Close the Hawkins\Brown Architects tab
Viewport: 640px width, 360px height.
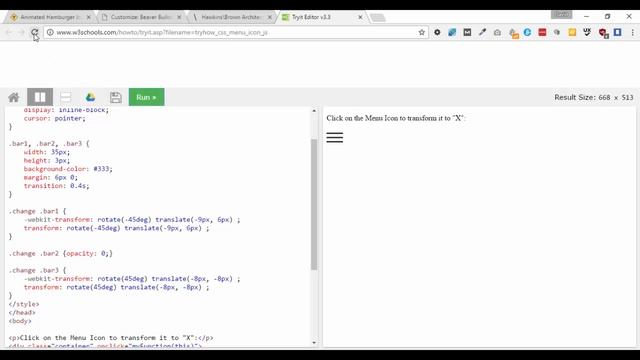point(269,17)
